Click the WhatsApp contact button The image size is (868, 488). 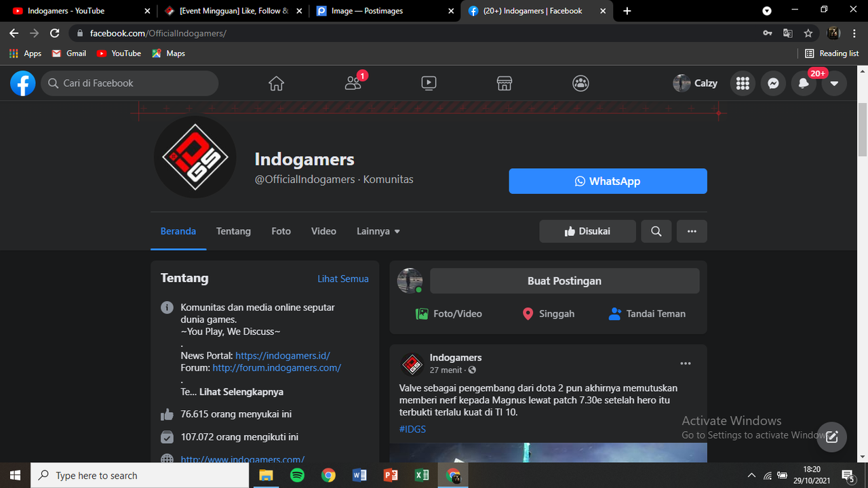[x=608, y=181]
